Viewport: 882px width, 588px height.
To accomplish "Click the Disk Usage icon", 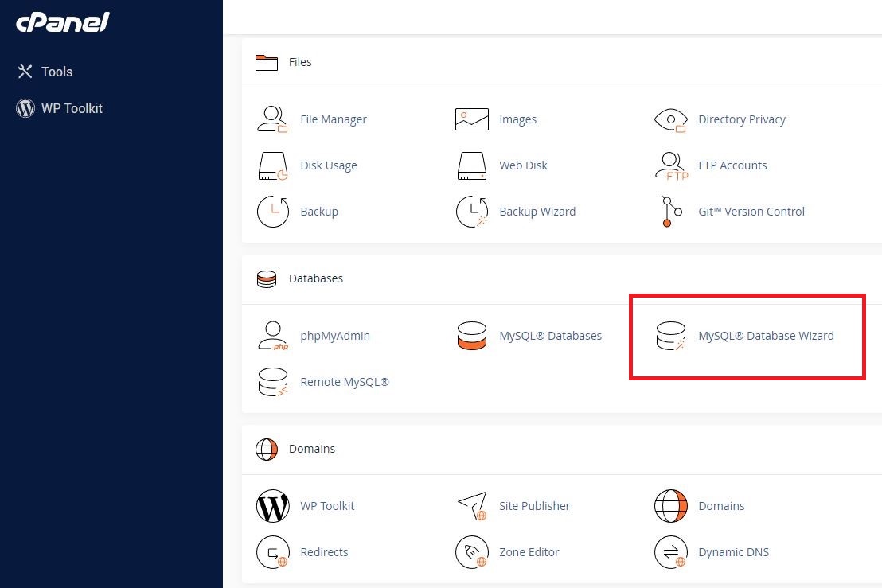I will pos(273,165).
